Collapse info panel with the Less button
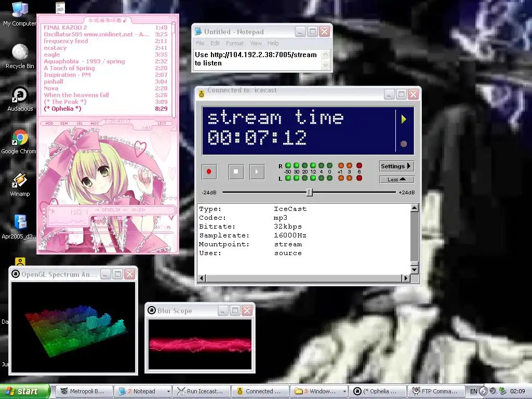The height and width of the screenshot is (399, 532). [x=396, y=179]
